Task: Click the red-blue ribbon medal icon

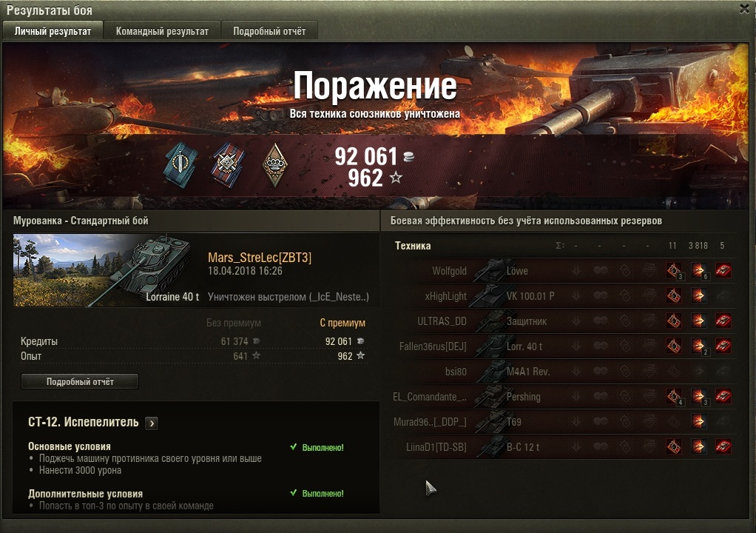Action: point(228,164)
